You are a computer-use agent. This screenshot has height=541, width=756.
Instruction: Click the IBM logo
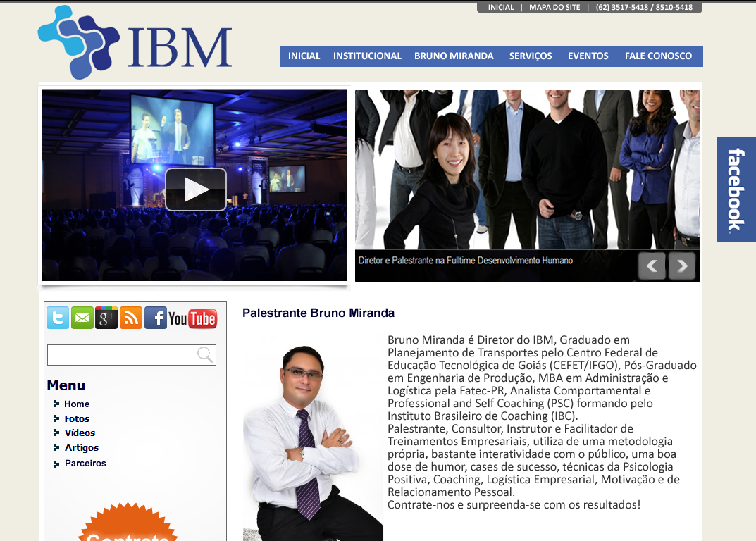135,42
